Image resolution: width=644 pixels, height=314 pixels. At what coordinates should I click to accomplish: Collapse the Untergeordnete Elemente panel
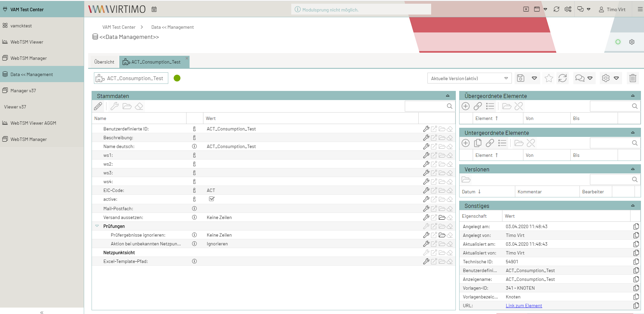(x=633, y=132)
